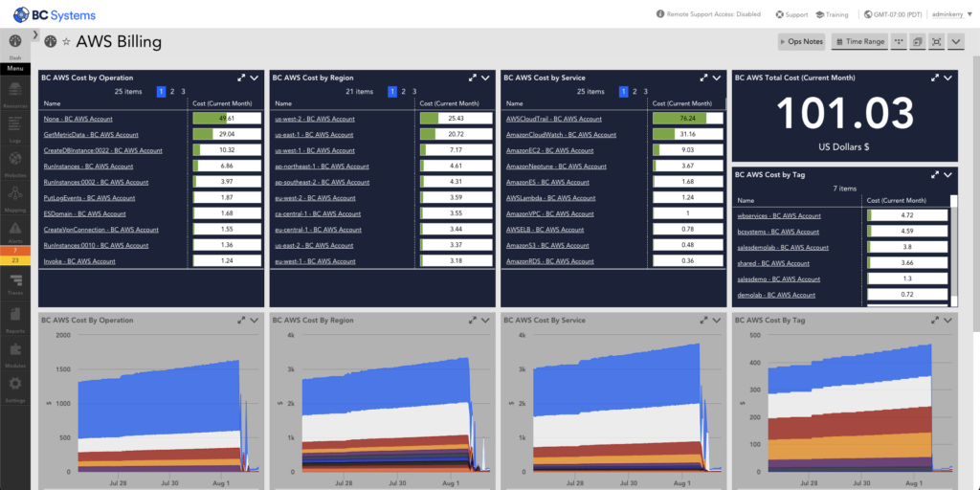This screenshot has width=980, height=490.
Task: Open Total Cost widget menu chevron
Action: [x=948, y=78]
